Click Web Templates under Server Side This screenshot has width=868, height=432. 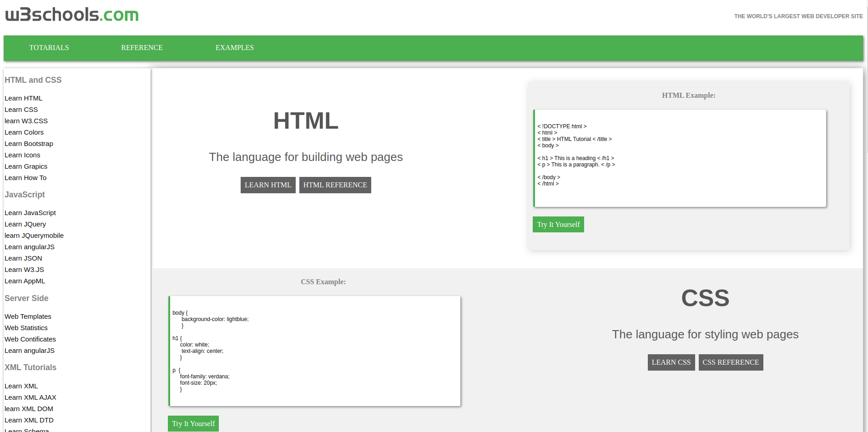[28, 316]
